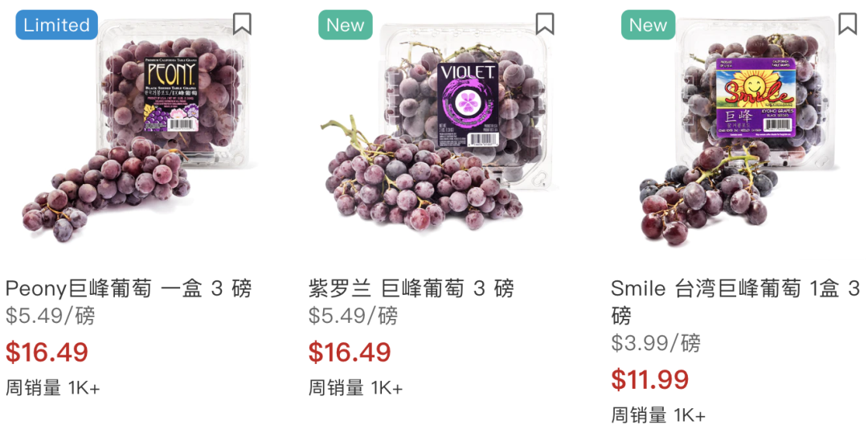This screenshot has height=437, width=868.
Task: Open the Smile 台湾巨峰葡萄 title link
Action: tap(735, 302)
